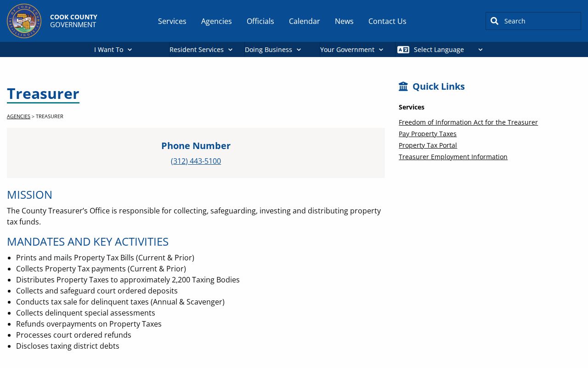Click 'Collects delinquent special assessments' item
The height and width of the screenshot is (368, 588).
85,313
